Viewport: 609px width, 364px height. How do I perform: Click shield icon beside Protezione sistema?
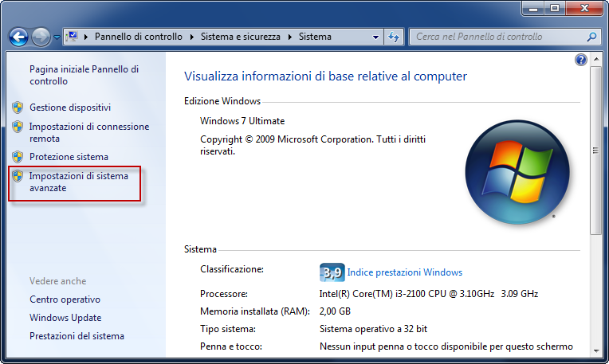[x=18, y=157]
